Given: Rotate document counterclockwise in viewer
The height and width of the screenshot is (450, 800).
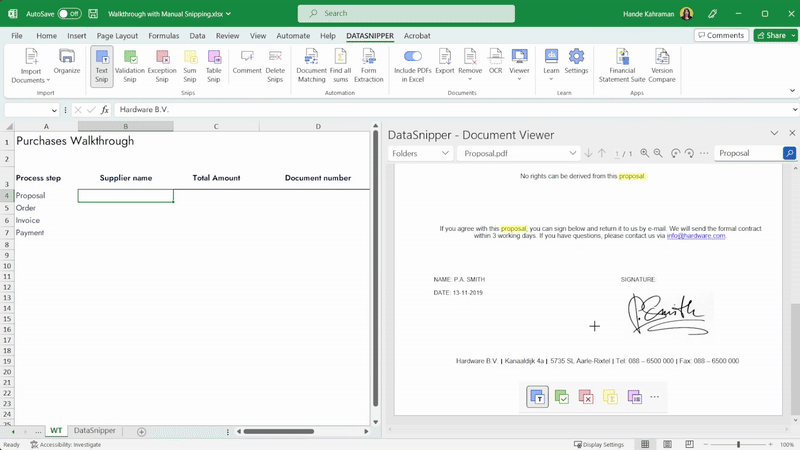Looking at the screenshot, I should click(676, 153).
